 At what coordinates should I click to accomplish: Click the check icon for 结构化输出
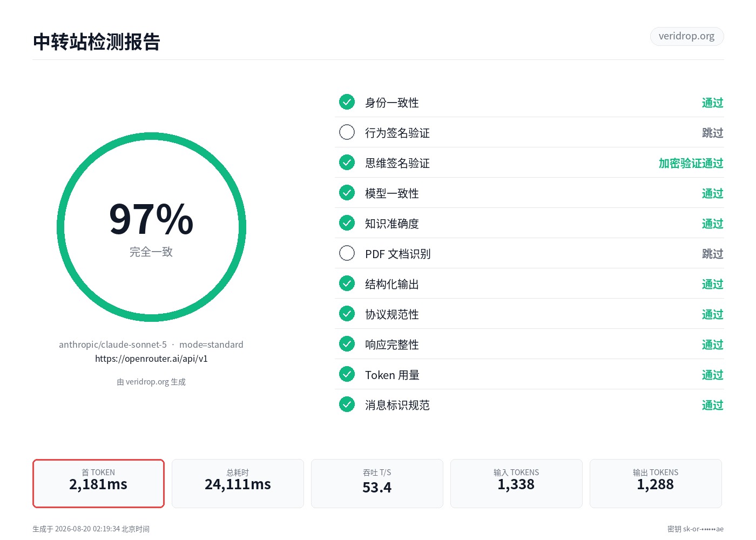[347, 283]
